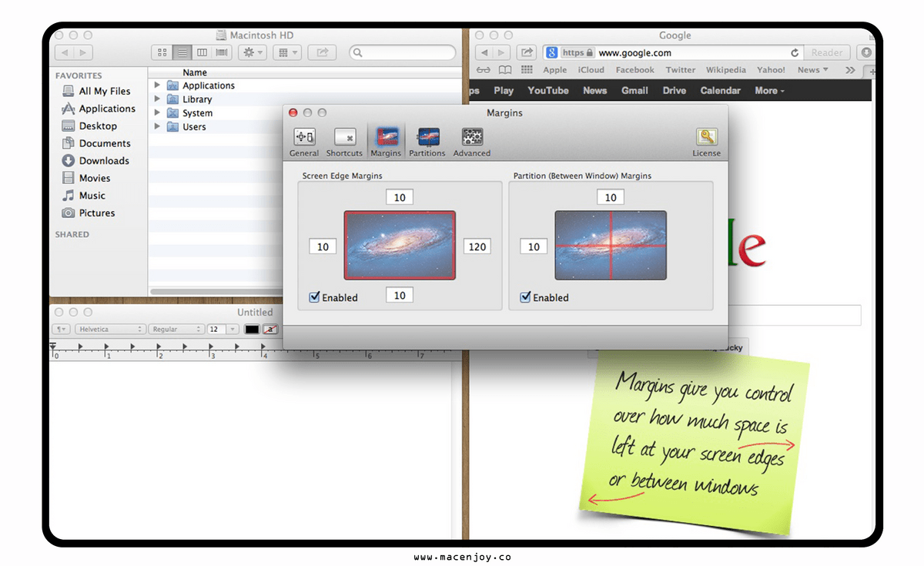
Task: Click the Apple bookmark link
Action: pos(554,70)
